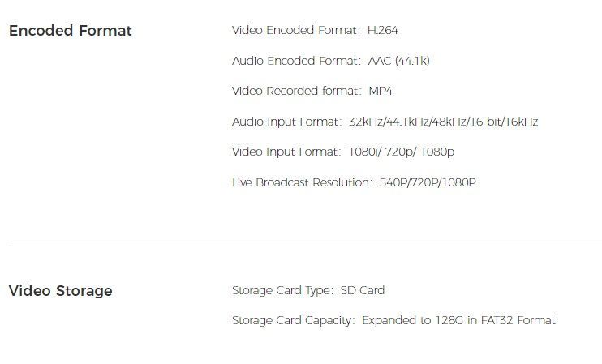Viewport: 602px width, 364px height.
Task: Click the SD Card value text
Action: coord(362,290)
